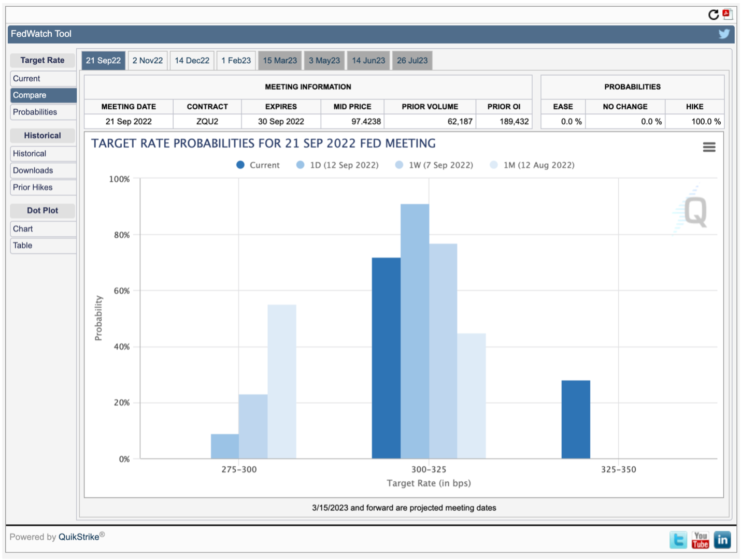Toggle the Current legend series

[258, 165]
